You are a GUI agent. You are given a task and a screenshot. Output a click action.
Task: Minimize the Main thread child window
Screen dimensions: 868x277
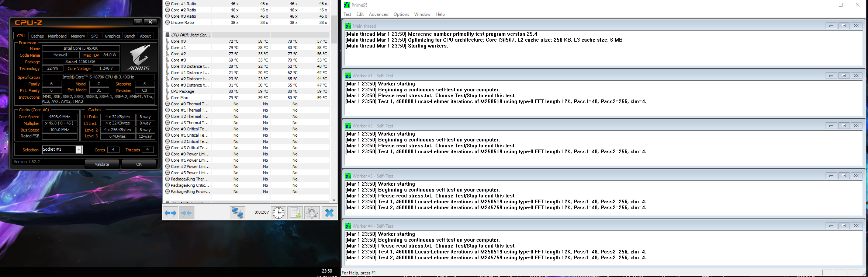831,26
